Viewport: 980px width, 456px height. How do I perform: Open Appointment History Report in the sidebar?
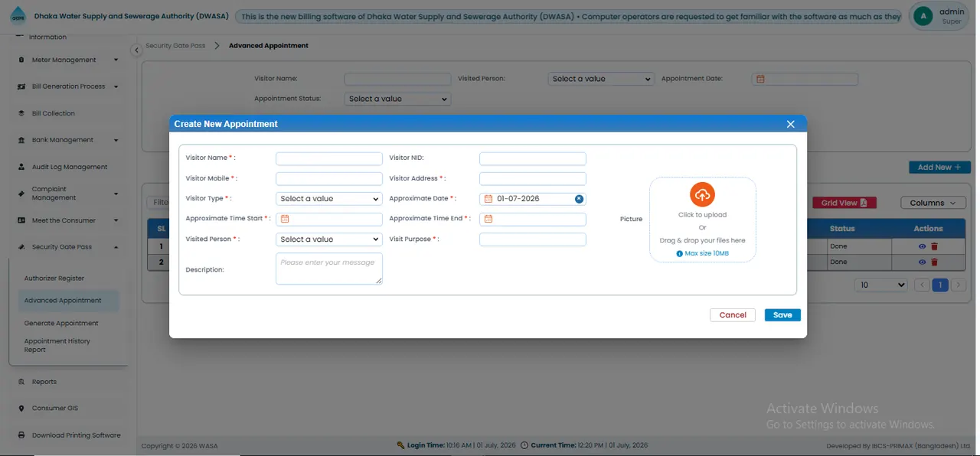coord(57,346)
